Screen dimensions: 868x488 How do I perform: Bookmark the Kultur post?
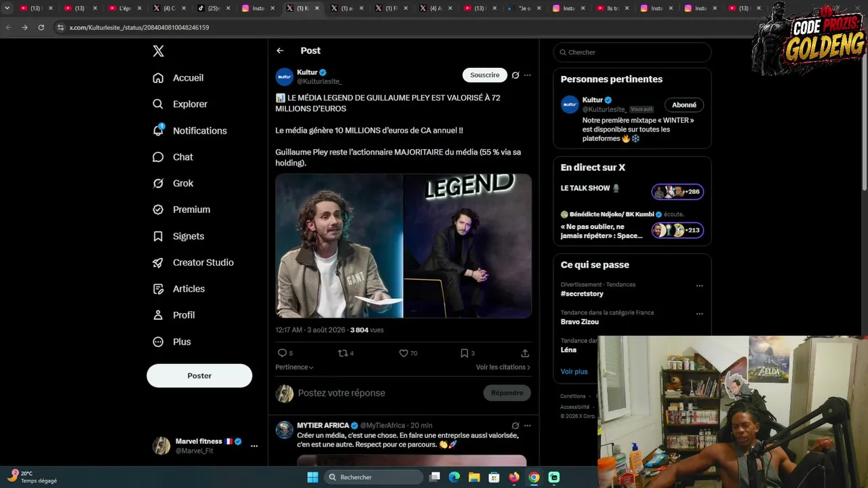(465, 353)
